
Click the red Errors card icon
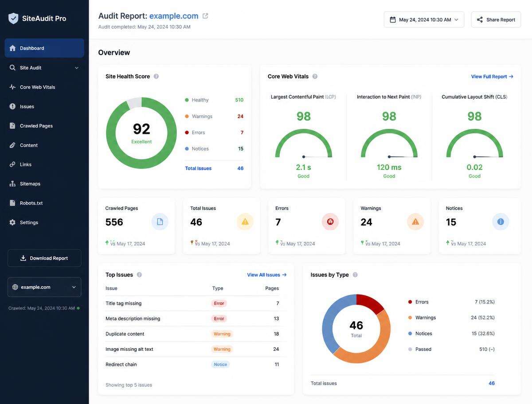pyautogui.click(x=330, y=221)
